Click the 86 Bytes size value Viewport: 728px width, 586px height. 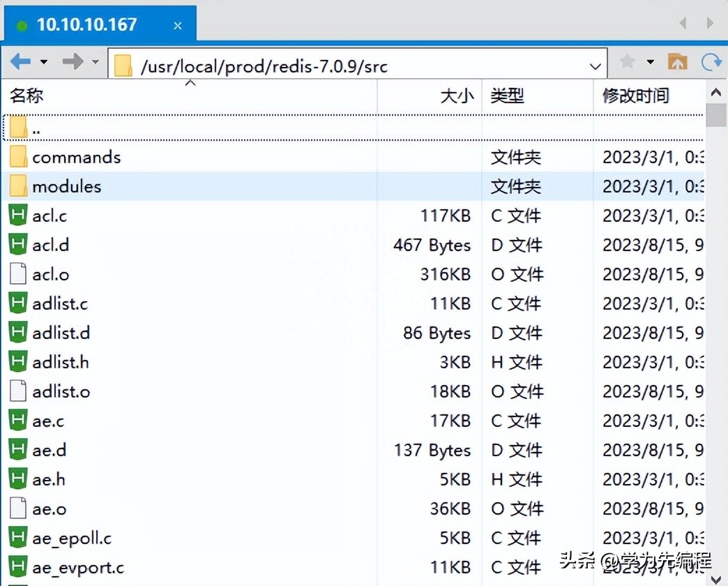pos(437,333)
